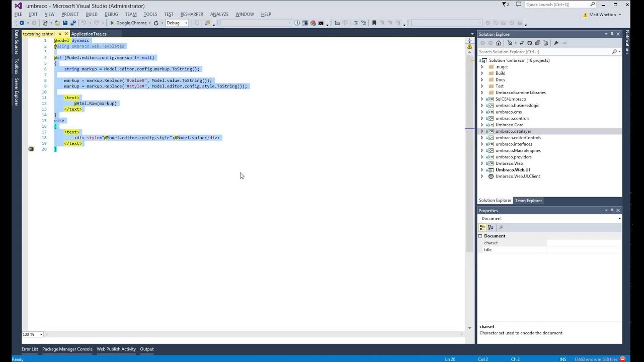Click the editor split handle icon

[469, 40]
